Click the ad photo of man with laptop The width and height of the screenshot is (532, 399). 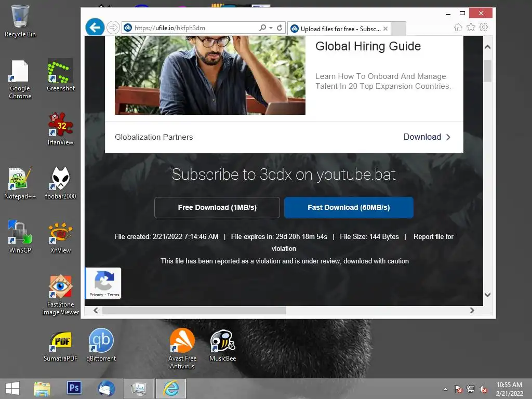210,75
